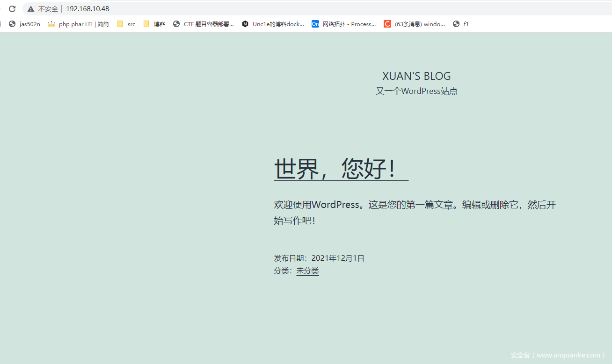
Task: Click the red C icon of CSDN bookmark
Action: (x=387, y=24)
